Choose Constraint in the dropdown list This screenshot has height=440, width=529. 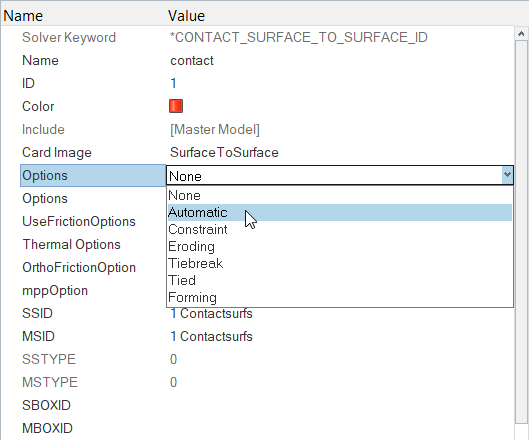pos(340,229)
